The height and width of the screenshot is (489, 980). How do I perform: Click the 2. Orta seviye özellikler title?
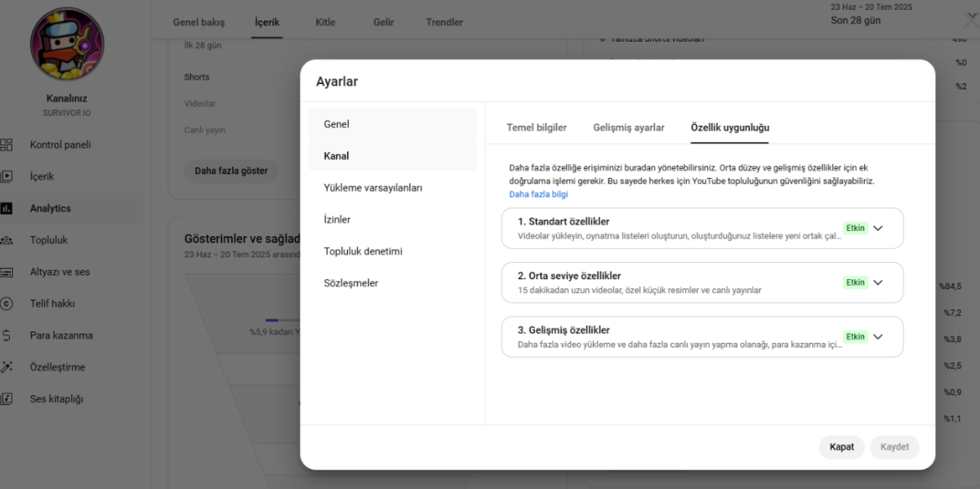coord(569,276)
